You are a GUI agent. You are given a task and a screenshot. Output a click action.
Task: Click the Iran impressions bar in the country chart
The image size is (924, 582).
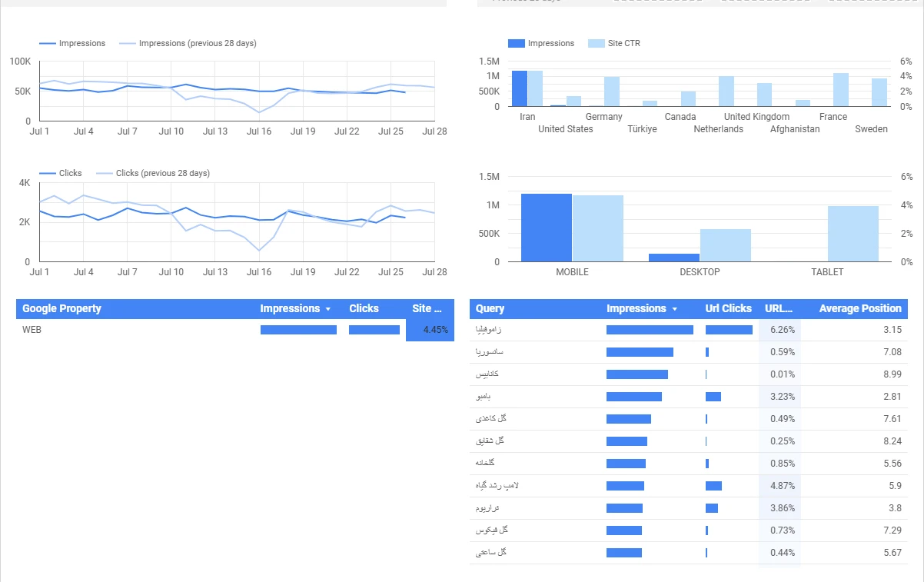coord(520,88)
